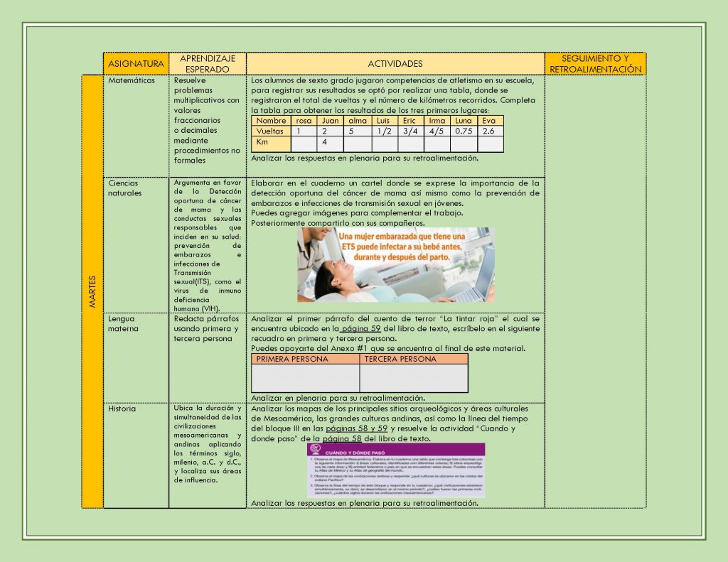Select the SEGUIMIENTO Y RETROALIMENTACIÓN header
The image size is (728, 562).
click(x=595, y=63)
